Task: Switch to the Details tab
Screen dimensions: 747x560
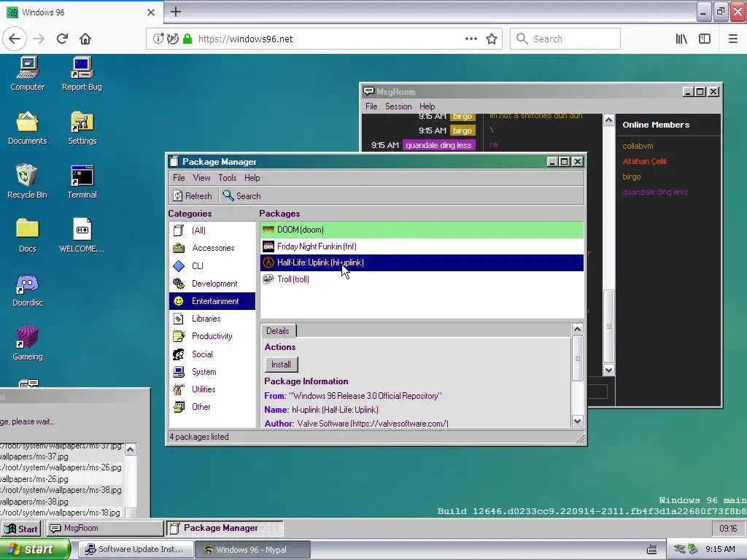Action: pyautogui.click(x=278, y=331)
